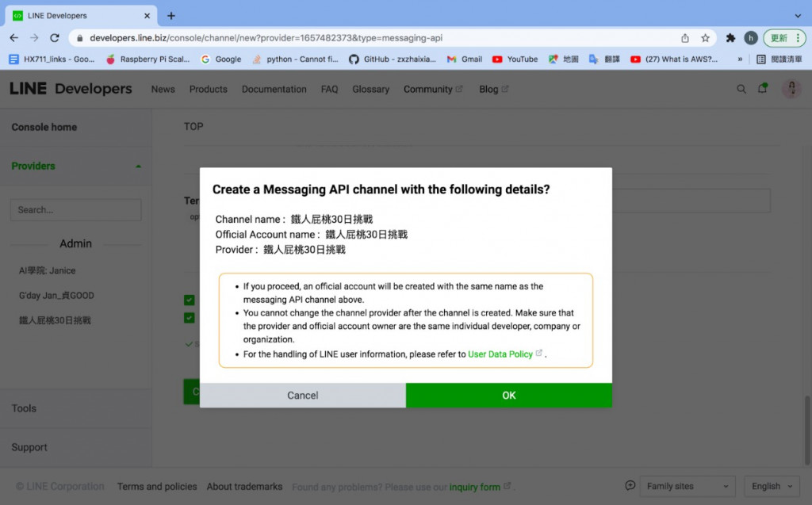
Task: Open the python Cannot fi... bookmark
Action: pyautogui.click(x=295, y=59)
